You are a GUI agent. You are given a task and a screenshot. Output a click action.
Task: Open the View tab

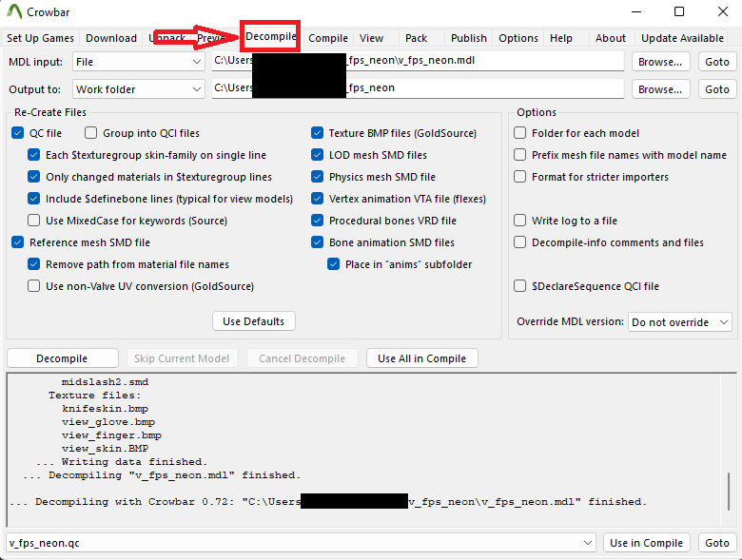pos(371,38)
